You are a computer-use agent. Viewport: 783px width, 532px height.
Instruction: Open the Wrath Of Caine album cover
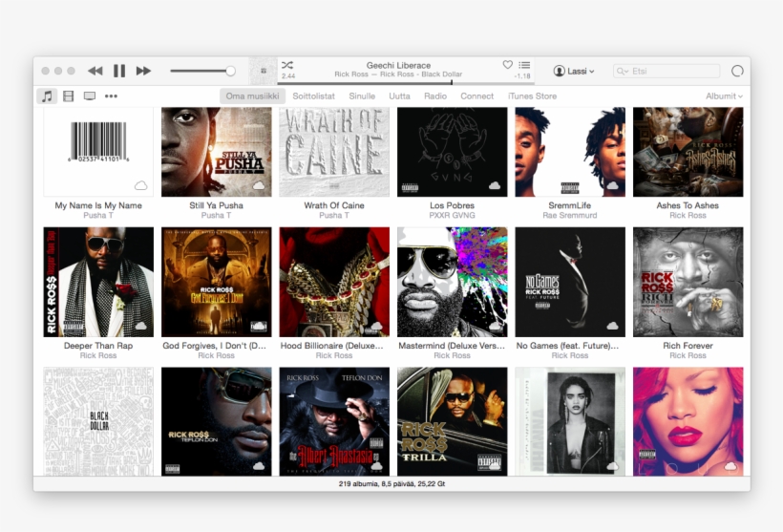coord(334,152)
